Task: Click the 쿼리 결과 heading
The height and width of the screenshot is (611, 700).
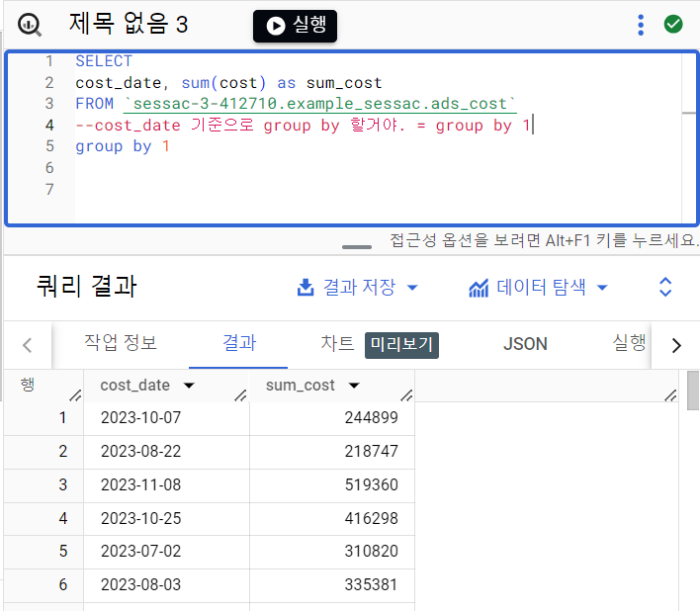Action: tap(87, 286)
